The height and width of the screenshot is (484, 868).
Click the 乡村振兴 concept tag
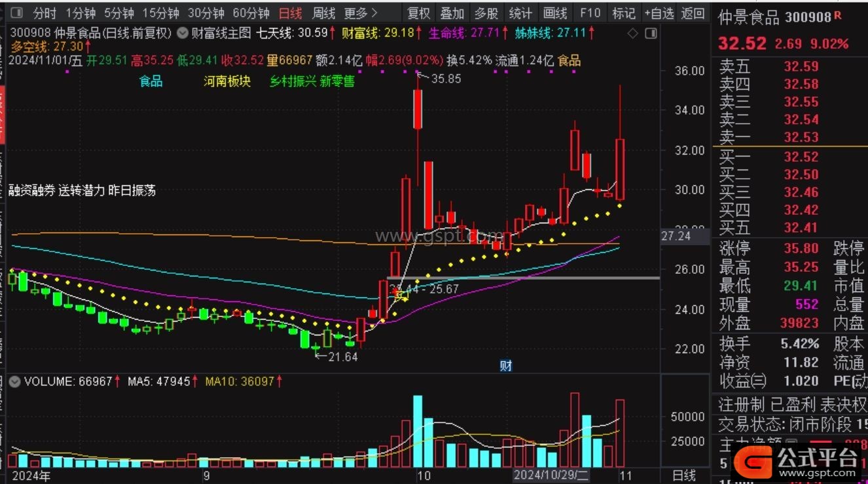pyautogui.click(x=293, y=82)
